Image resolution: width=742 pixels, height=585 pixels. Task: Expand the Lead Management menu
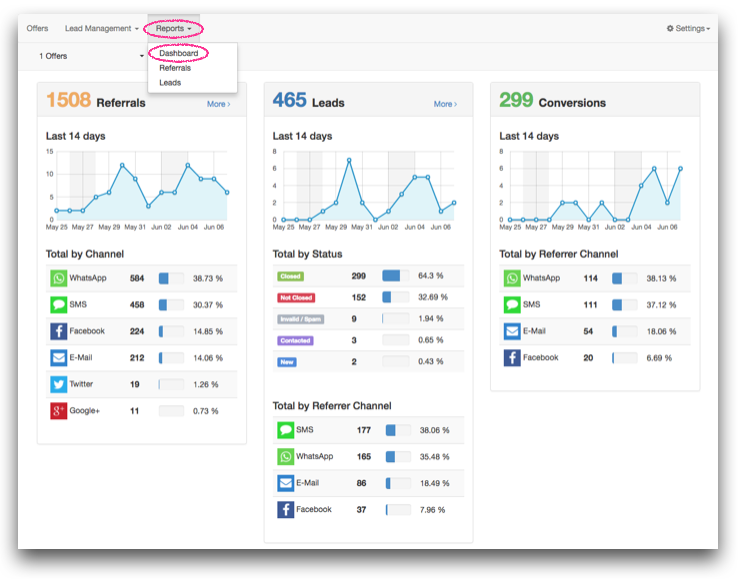101,29
